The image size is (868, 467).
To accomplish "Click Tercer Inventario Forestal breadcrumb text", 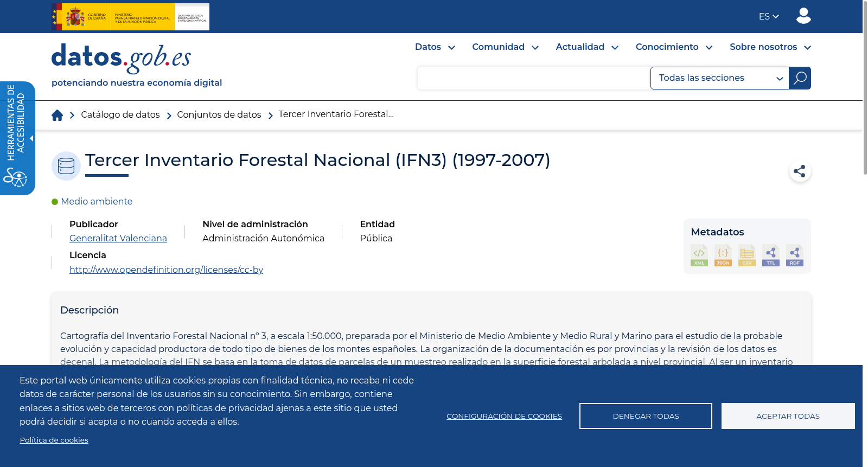I will pyautogui.click(x=336, y=114).
